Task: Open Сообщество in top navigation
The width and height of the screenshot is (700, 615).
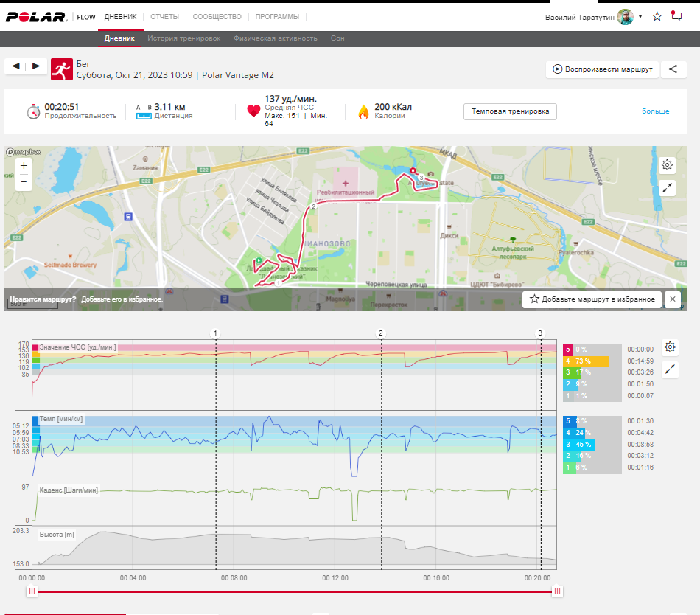Action: (x=217, y=17)
